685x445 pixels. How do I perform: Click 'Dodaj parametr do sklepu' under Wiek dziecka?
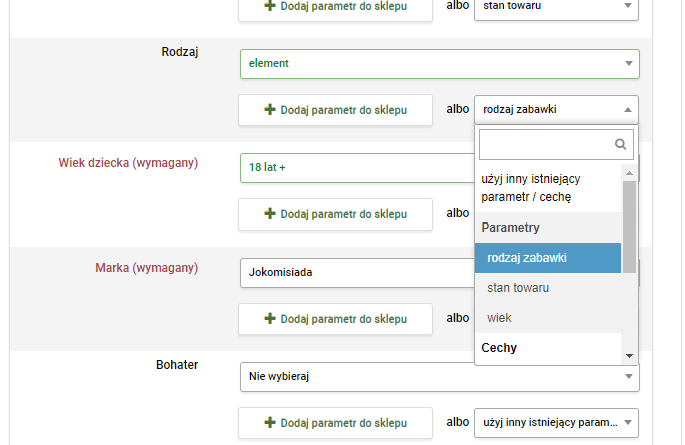point(335,214)
